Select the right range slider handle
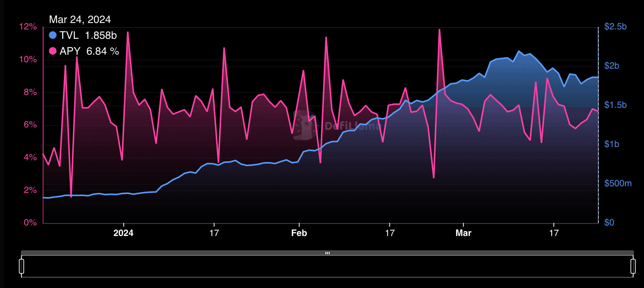The height and width of the screenshot is (288, 644). (x=633, y=266)
